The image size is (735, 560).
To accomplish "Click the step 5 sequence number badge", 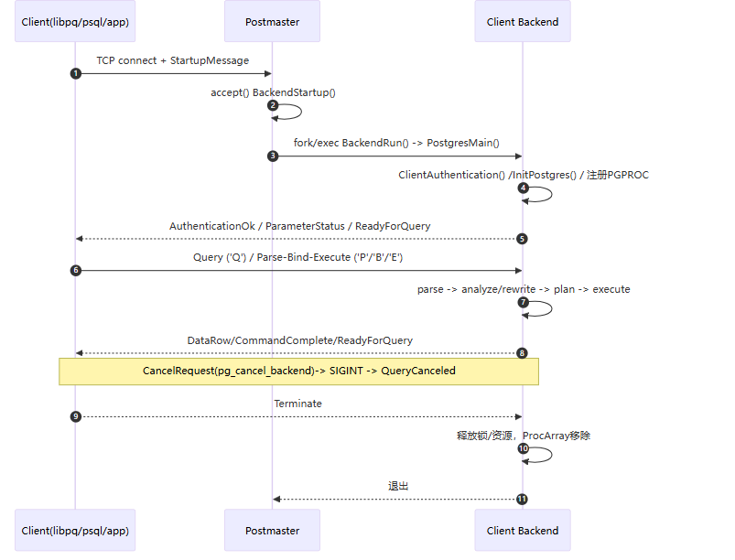I will coord(522,239).
